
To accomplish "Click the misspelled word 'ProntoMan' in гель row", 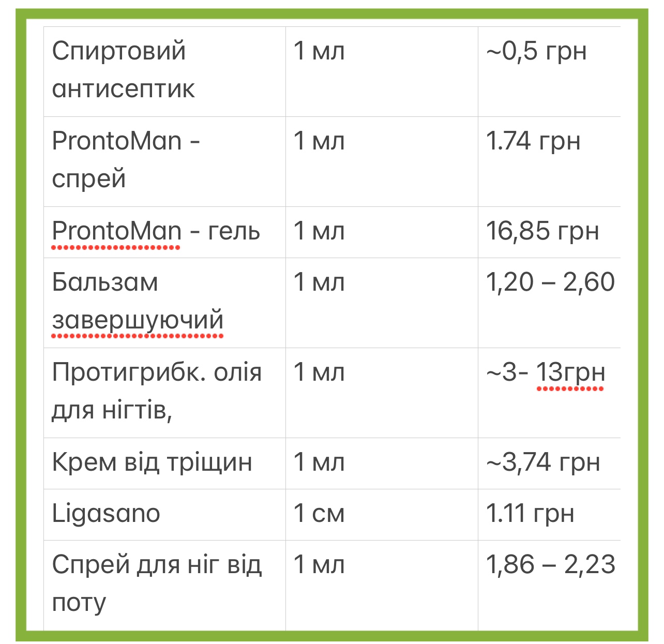I will click(116, 231).
